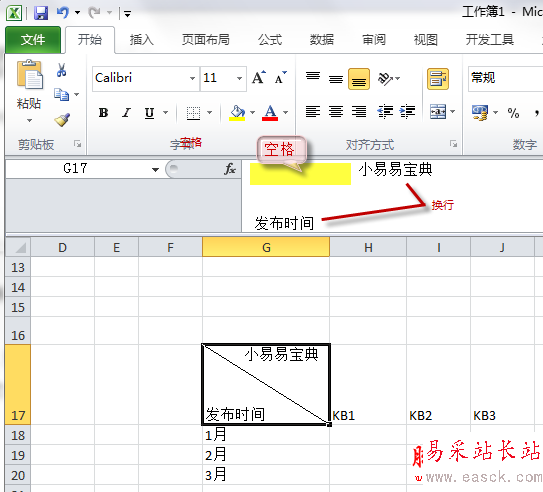
Task: Click the Undo icon
Action: point(63,13)
